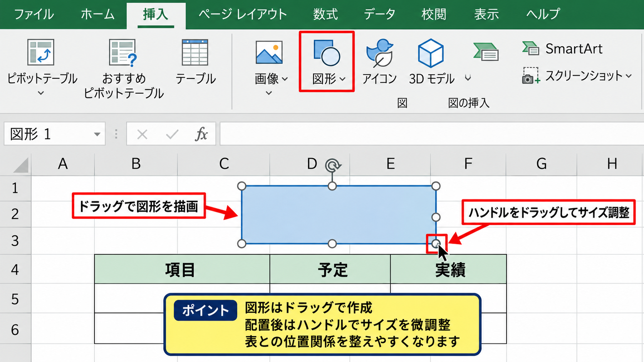Click the PivotTable (ピボットテーブル) icon
This screenshot has height=362, width=644.
point(41,52)
